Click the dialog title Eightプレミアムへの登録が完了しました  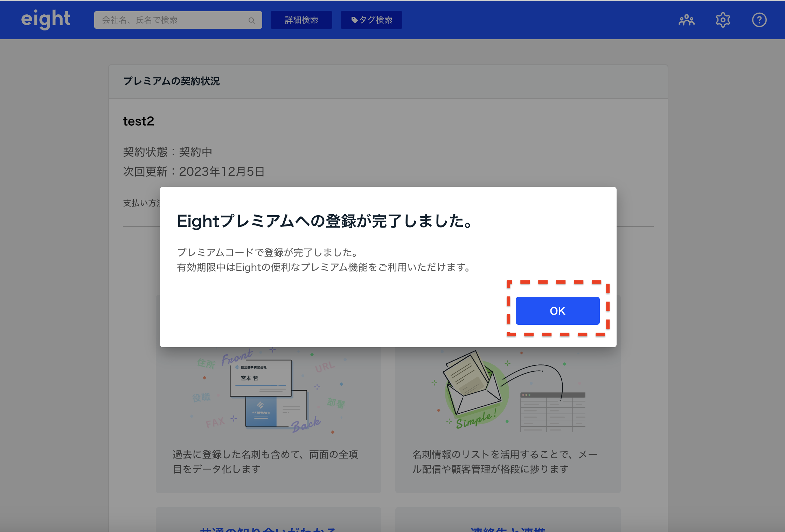tap(326, 221)
